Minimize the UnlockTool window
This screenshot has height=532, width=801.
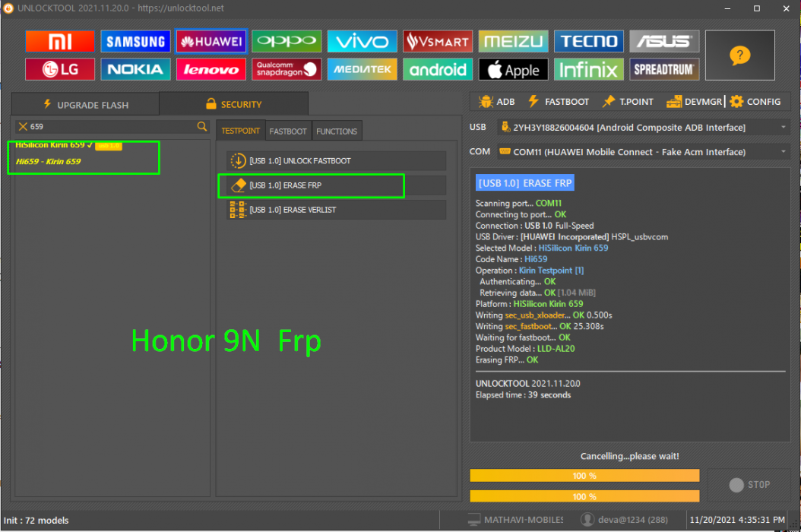coord(727,8)
